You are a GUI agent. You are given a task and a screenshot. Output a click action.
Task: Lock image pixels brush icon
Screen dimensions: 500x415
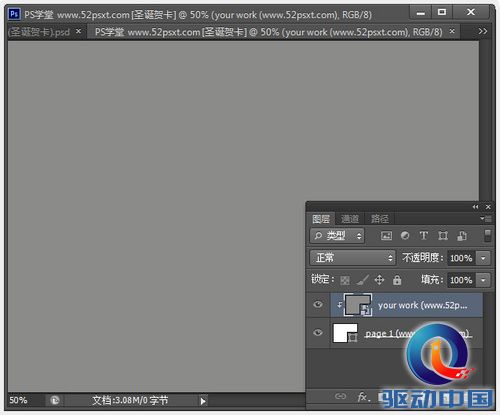(x=363, y=280)
